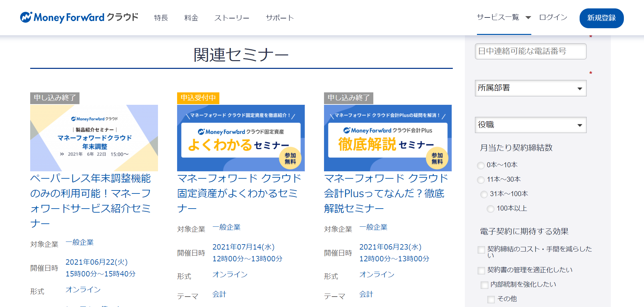Check 契約書の管理を適正化したい checkbox

[x=481, y=270]
